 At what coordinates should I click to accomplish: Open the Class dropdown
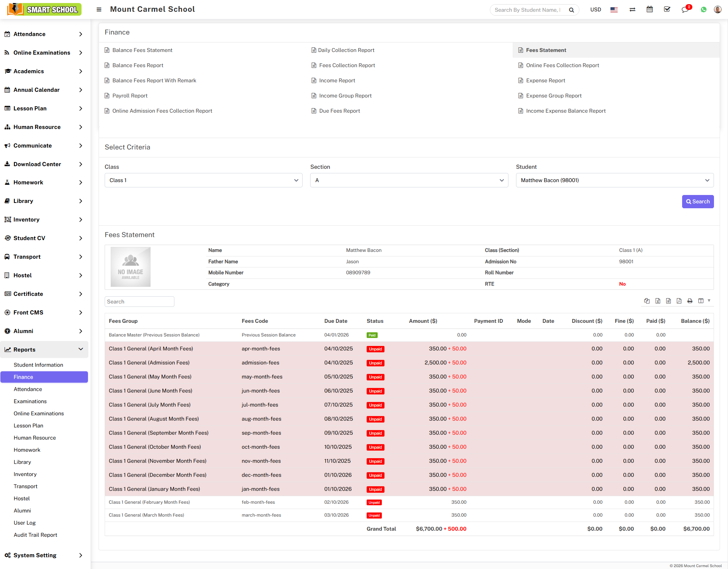203,180
